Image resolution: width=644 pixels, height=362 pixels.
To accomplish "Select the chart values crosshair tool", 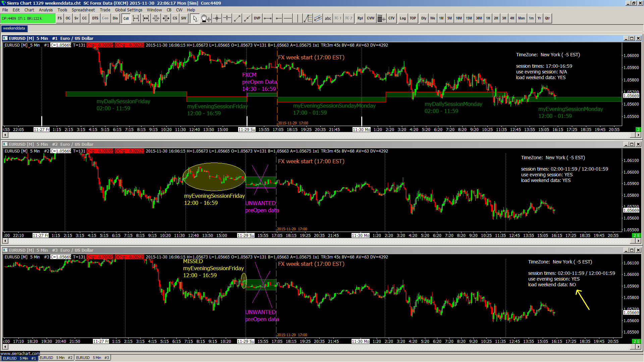I will [217, 18].
